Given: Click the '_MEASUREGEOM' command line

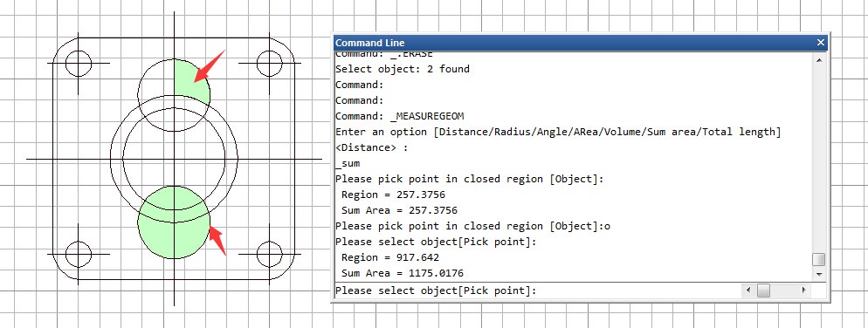Looking at the screenshot, I should pos(400,116).
